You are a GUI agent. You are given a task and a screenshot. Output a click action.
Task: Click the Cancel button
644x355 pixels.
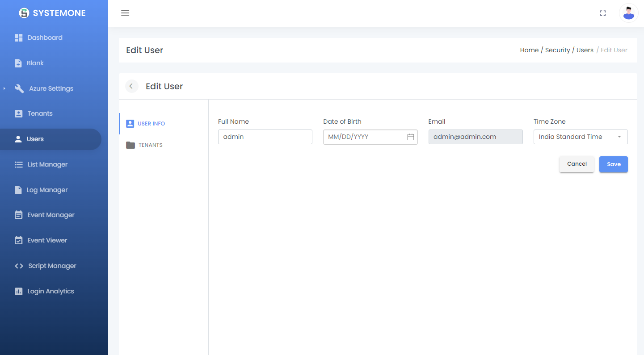coord(577,164)
